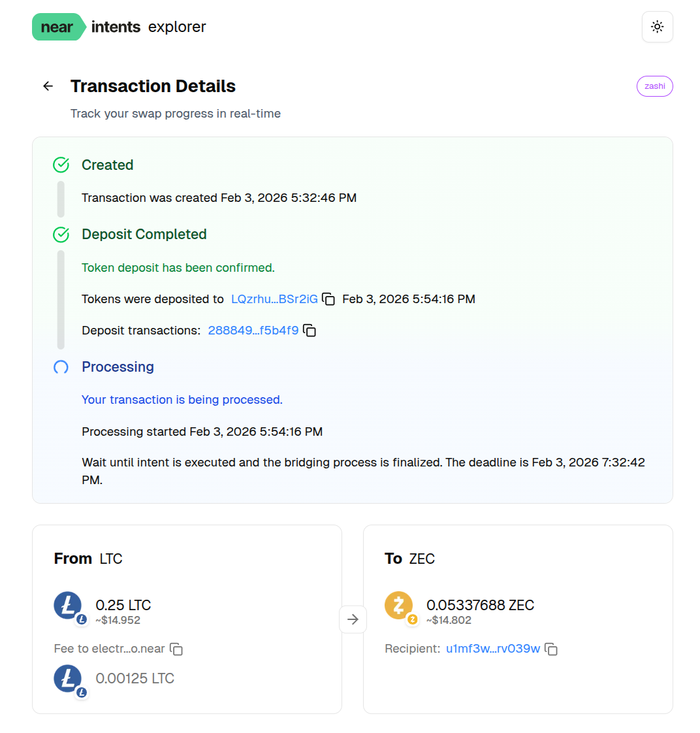The image size is (700, 733).
Task: Click the Processing step heading
Action: point(118,367)
